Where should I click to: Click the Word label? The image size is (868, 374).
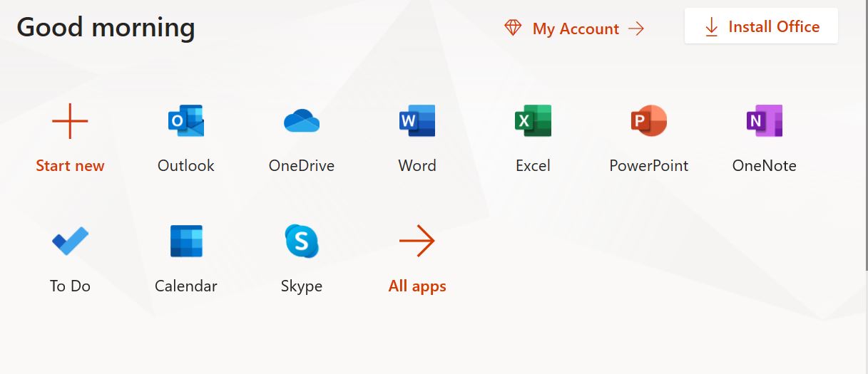(x=417, y=166)
